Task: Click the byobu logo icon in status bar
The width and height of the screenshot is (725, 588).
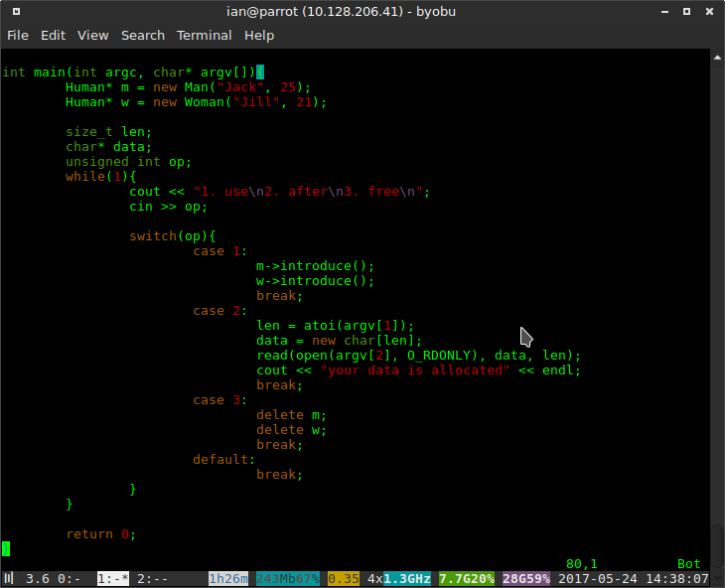Action: click(9, 578)
